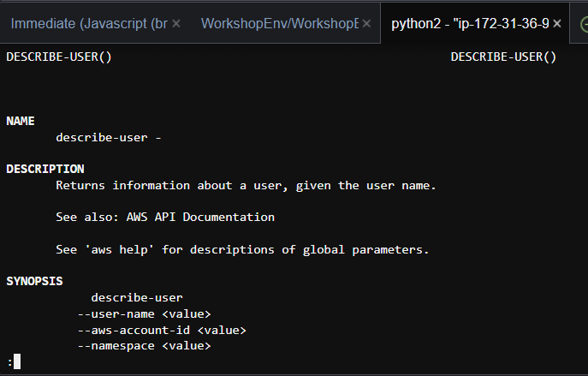
Task: Click the top-left DESCRIBE-USER() header
Action: tap(59, 57)
